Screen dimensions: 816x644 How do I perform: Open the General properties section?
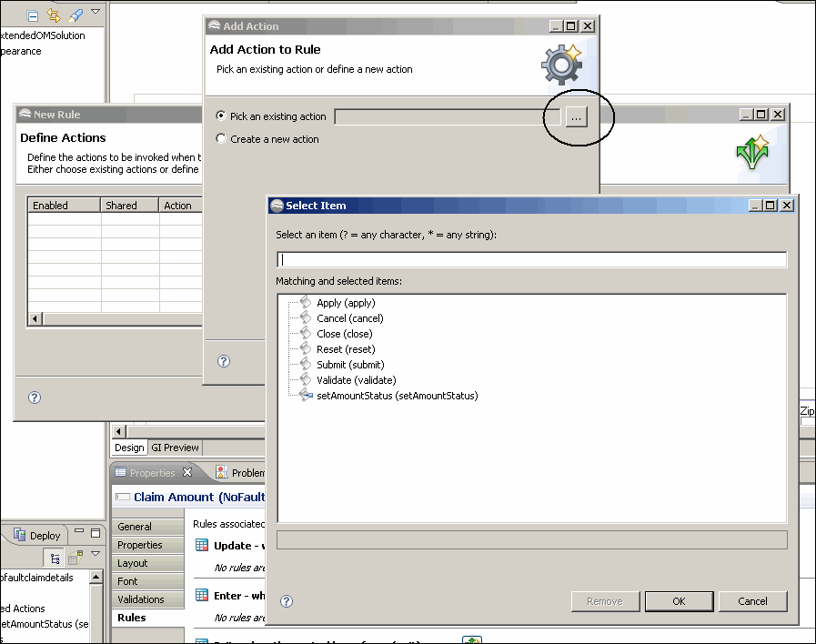[147, 527]
